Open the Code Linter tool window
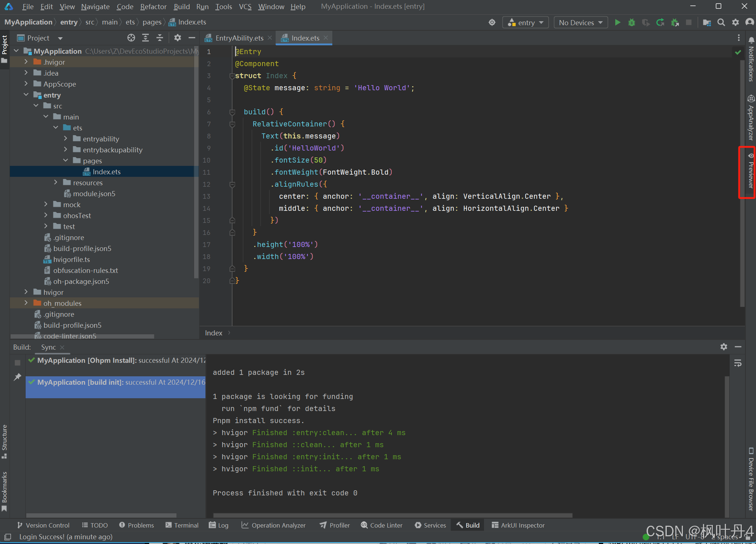 point(382,525)
